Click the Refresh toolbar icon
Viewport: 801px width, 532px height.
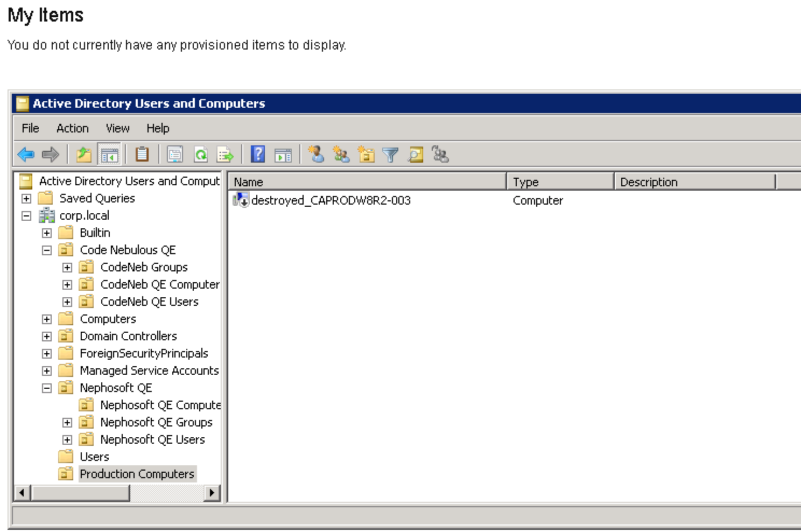coord(201,155)
